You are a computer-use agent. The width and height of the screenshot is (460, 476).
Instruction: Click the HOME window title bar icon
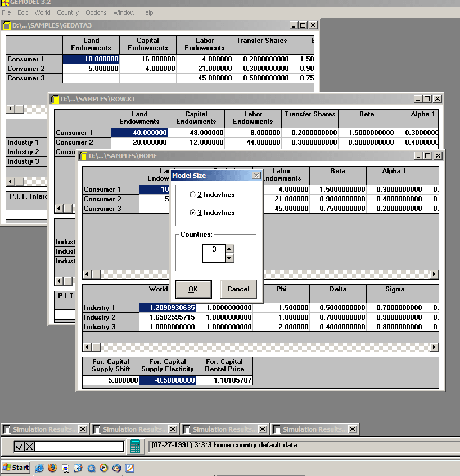click(83, 156)
